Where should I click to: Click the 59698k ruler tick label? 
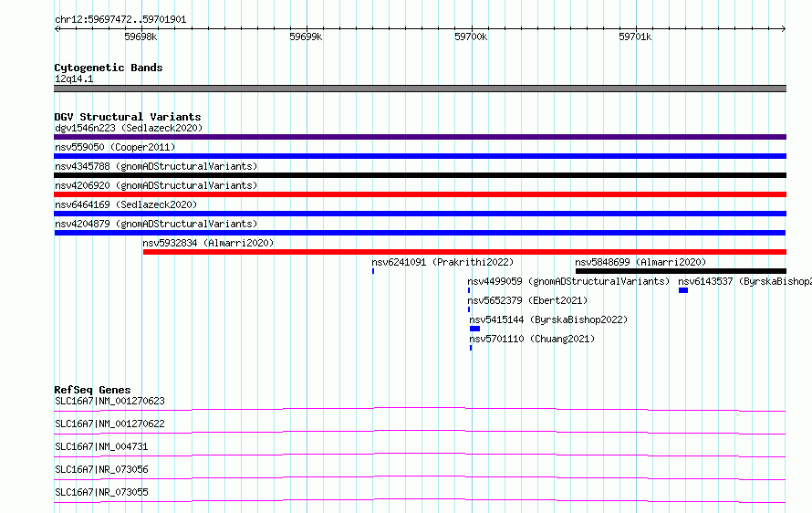(141, 37)
